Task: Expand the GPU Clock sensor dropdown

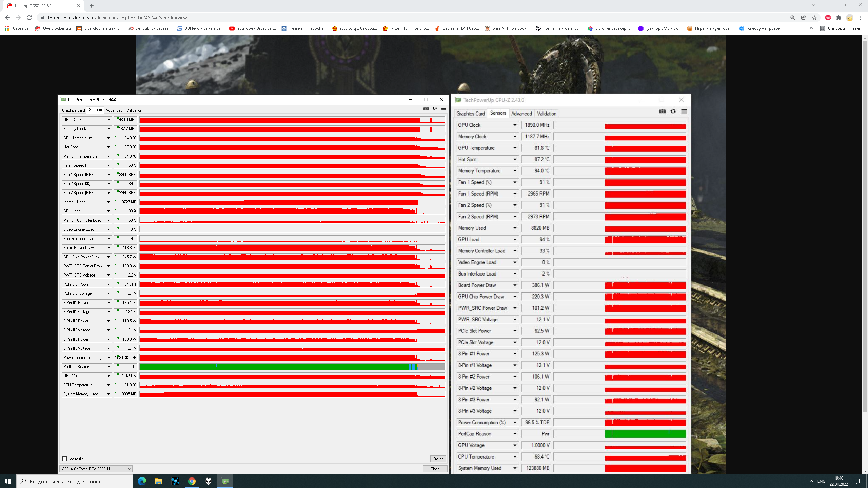Action: 108,120
